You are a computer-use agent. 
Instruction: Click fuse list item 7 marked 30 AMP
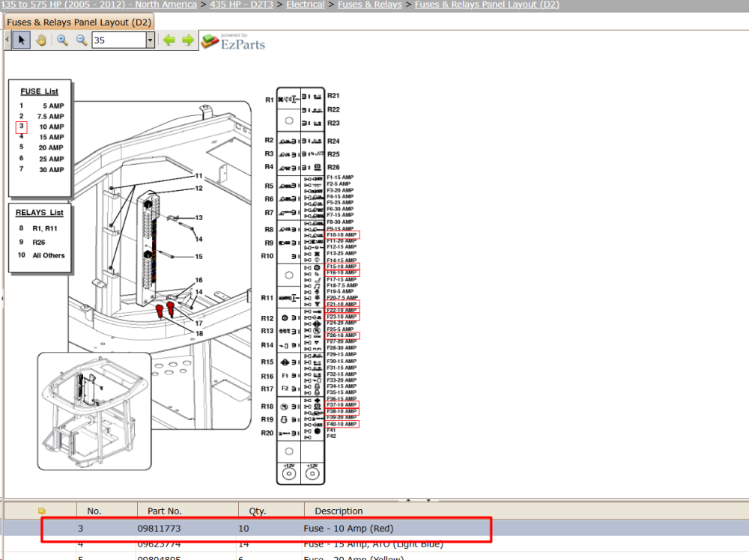[41, 169]
